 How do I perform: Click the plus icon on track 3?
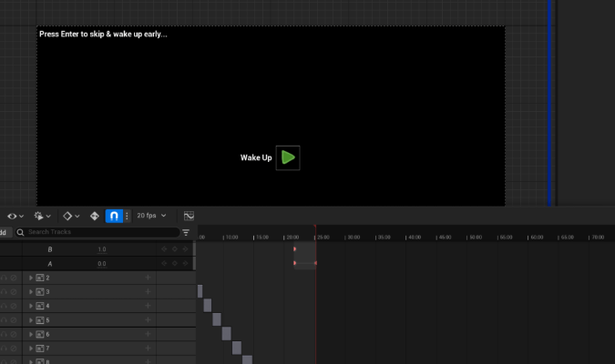click(x=148, y=292)
